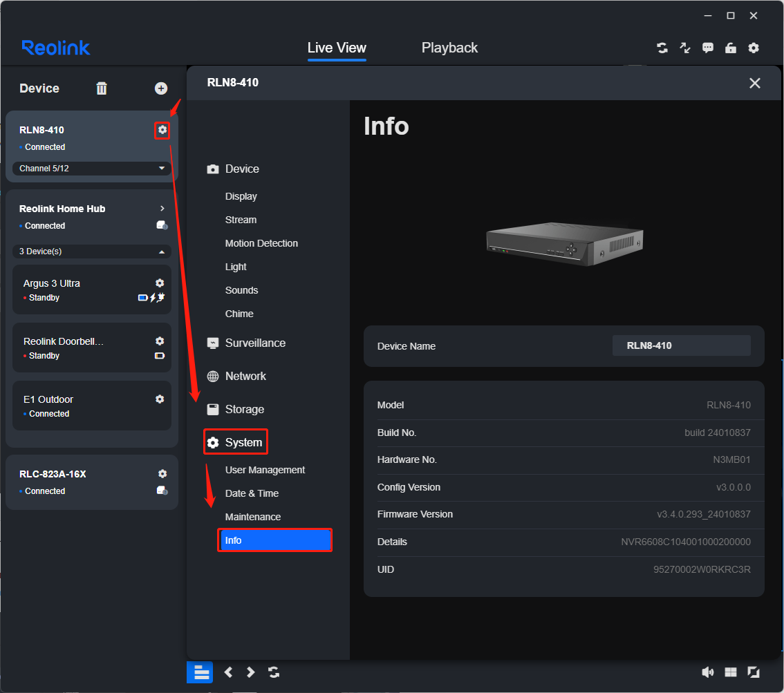This screenshot has width=784, height=693.
Task: Click the NVR device thumbnail image
Action: coord(565,244)
